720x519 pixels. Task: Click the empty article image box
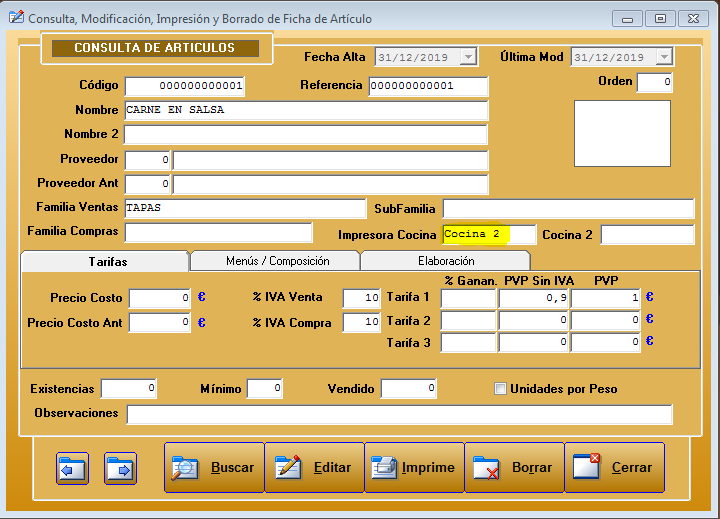622,134
